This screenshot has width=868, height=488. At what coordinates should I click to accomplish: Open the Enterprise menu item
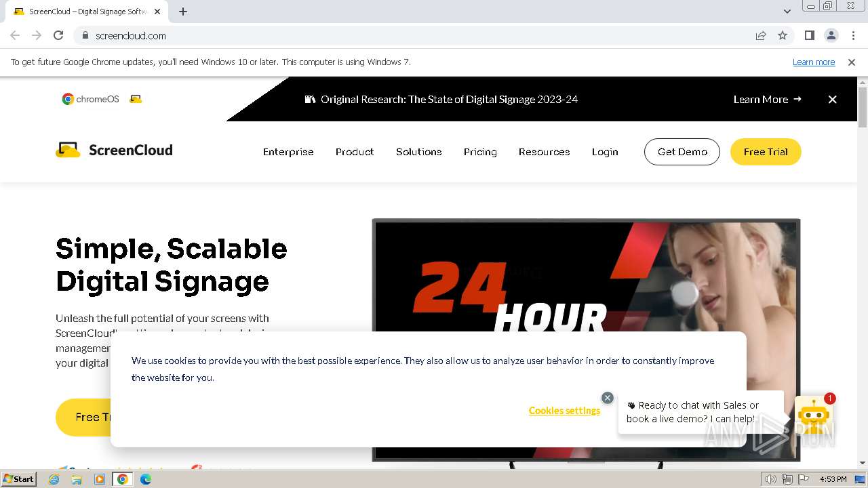[x=288, y=152]
